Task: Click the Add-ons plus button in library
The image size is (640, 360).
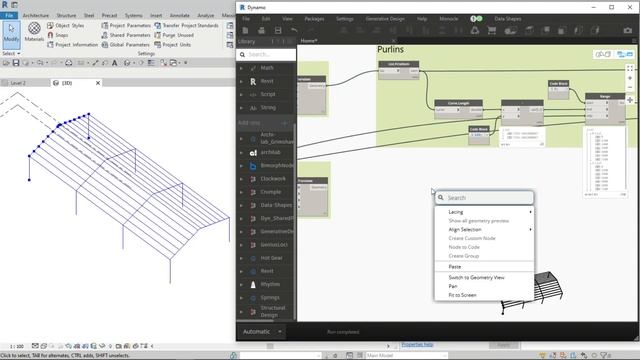Action: [284, 123]
